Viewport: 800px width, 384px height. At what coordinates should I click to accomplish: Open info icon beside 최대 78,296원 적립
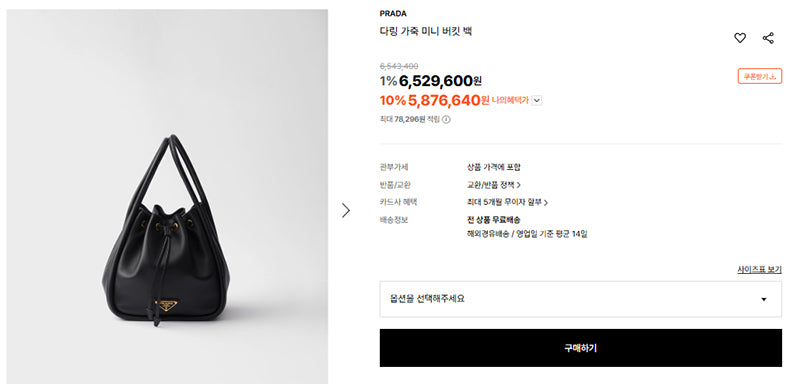pos(446,119)
